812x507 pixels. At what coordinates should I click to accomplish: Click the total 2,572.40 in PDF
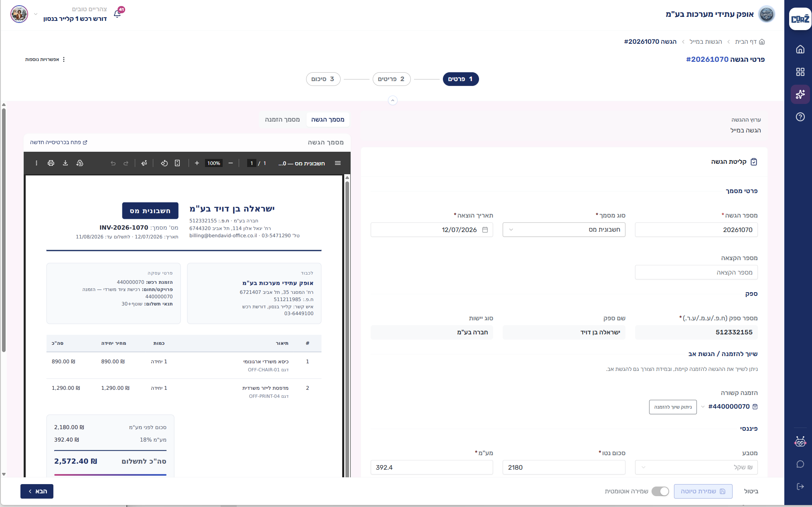point(76,461)
